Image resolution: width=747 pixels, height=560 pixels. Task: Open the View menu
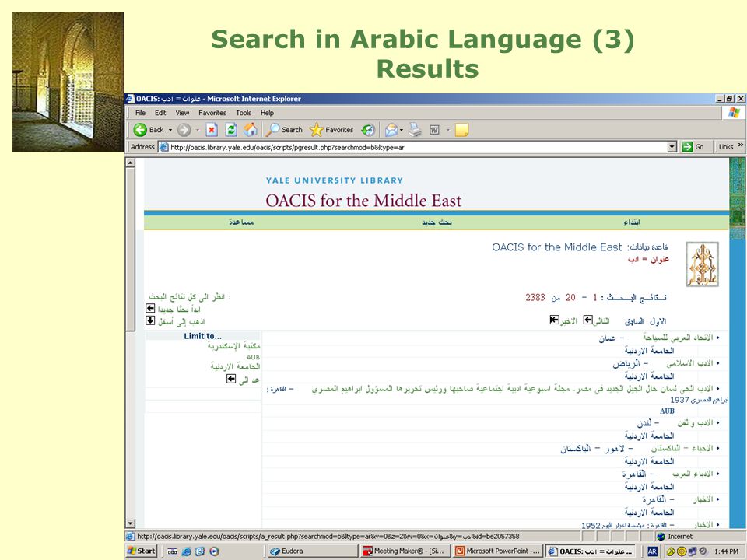click(182, 113)
